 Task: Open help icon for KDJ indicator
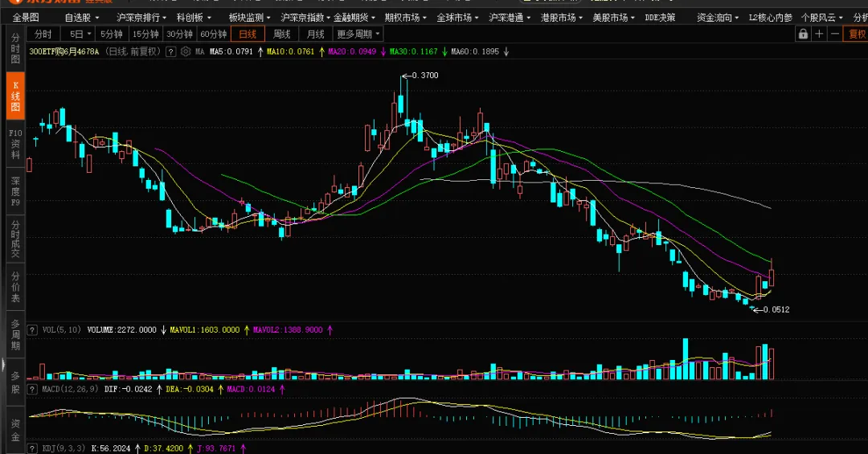click(x=33, y=448)
